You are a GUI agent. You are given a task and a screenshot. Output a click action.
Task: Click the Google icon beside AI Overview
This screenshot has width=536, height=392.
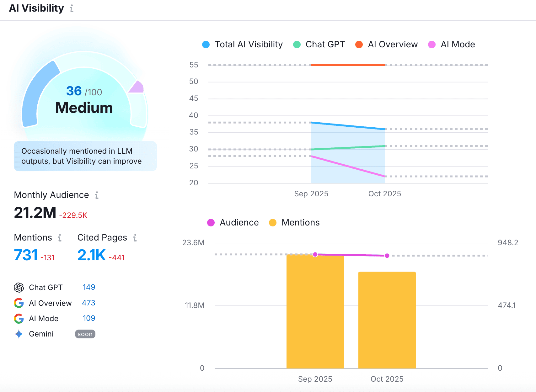click(x=19, y=303)
